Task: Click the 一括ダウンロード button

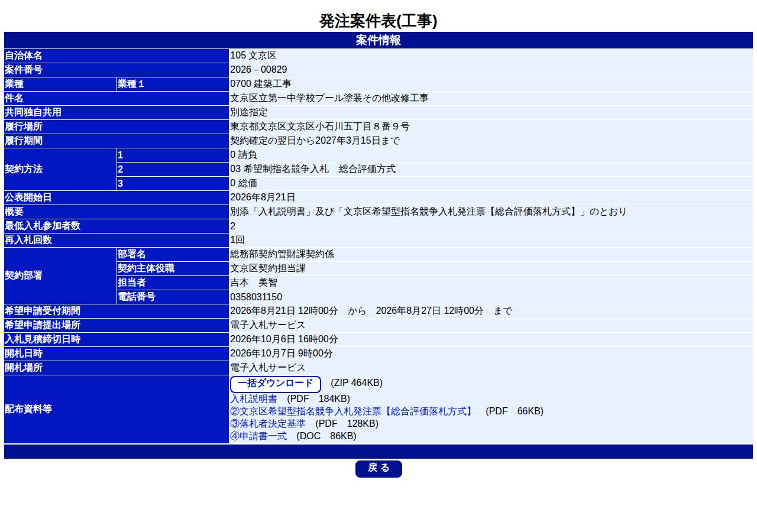Action: 275,384
